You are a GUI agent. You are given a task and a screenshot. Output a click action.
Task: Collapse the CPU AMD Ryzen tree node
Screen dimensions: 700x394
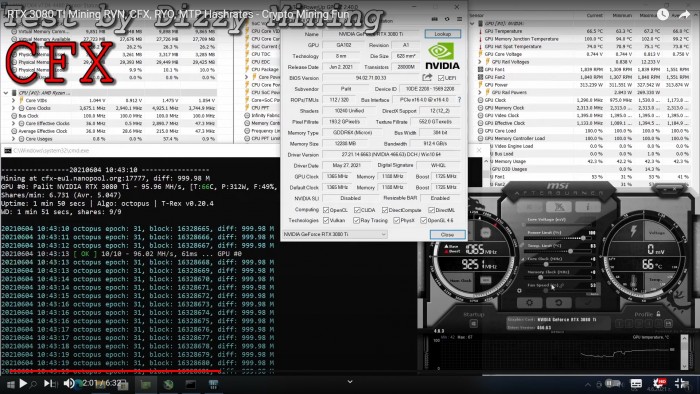tap(6, 93)
